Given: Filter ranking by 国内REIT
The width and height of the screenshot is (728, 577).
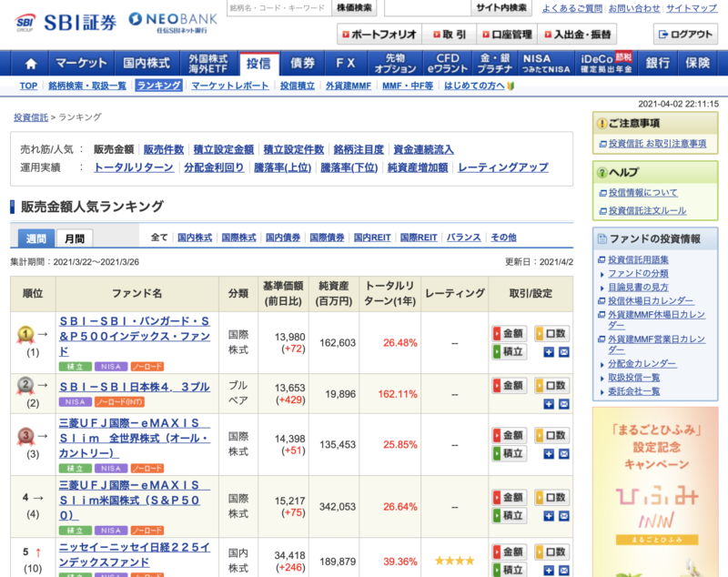Looking at the screenshot, I should tap(372, 238).
